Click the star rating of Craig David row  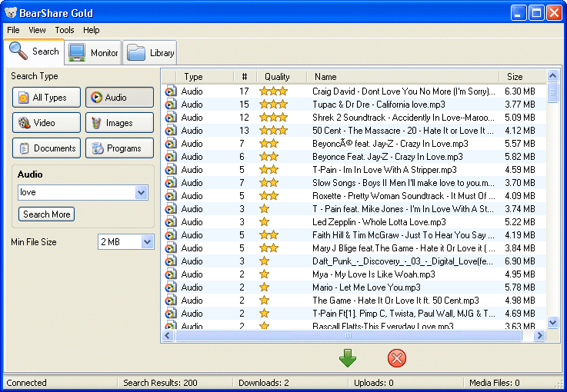(x=273, y=91)
